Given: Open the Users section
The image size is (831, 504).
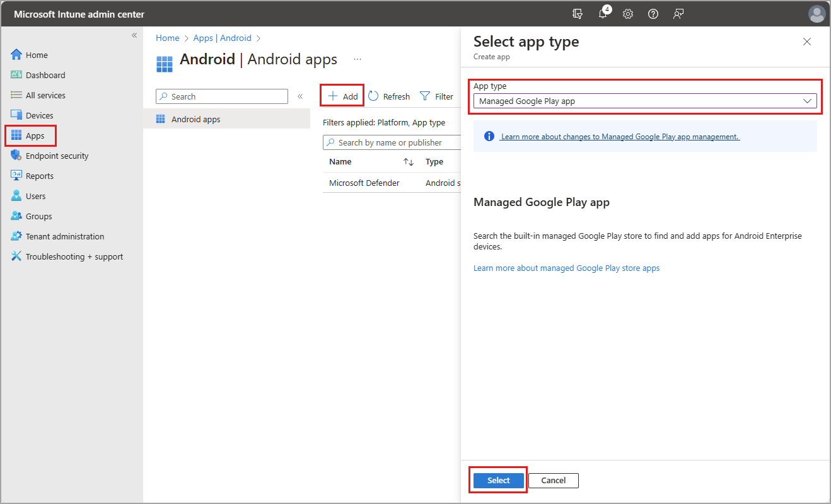Looking at the screenshot, I should coord(36,196).
